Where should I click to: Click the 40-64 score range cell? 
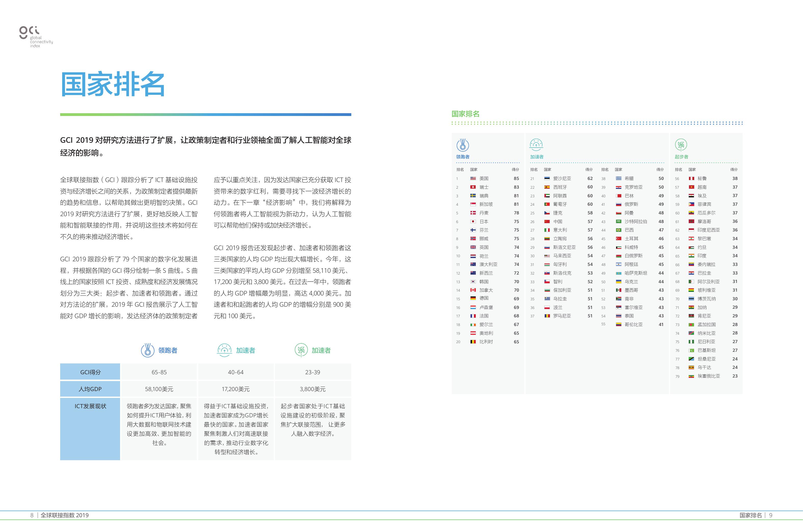pos(236,372)
